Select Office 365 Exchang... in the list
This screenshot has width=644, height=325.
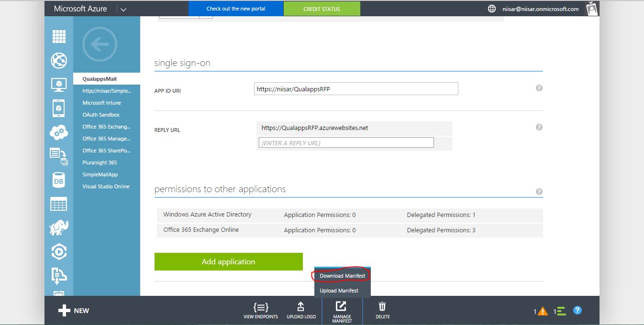click(107, 127)
